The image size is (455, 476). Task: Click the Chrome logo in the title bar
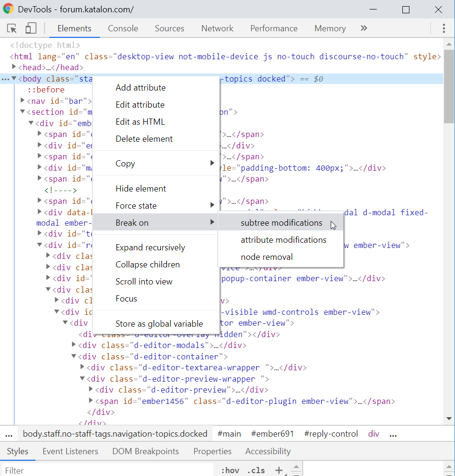coord(8,9)
